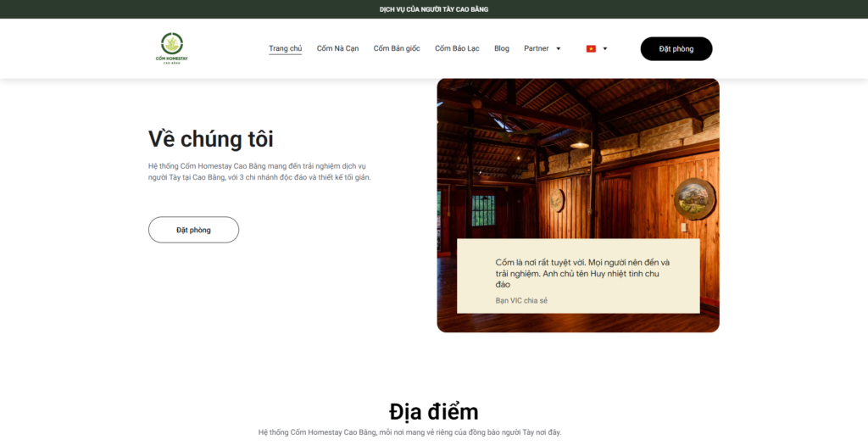Open Cốm Bản giốc page
The width and height of the screenshot is (868, 446).
(x=397, y=49)
